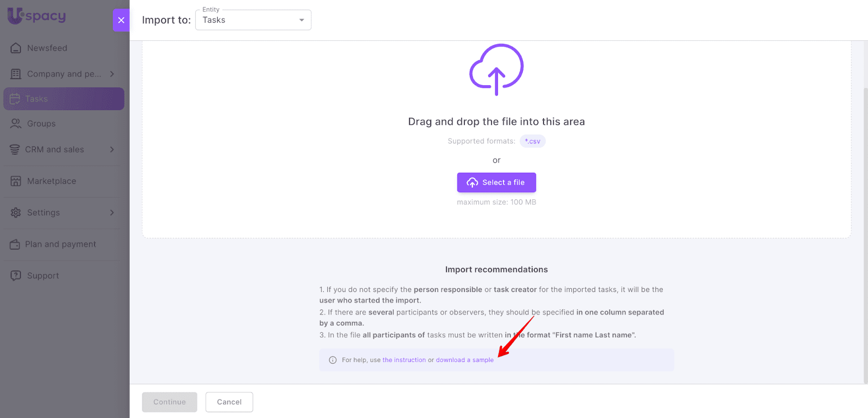Screen dimensions: 868x418
Task: Go to Newsfeed in sidebar
Action: tap(47, 48)
